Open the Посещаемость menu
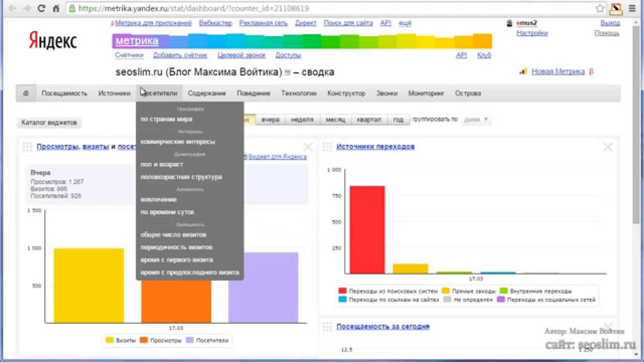 (x=64, y=93)
